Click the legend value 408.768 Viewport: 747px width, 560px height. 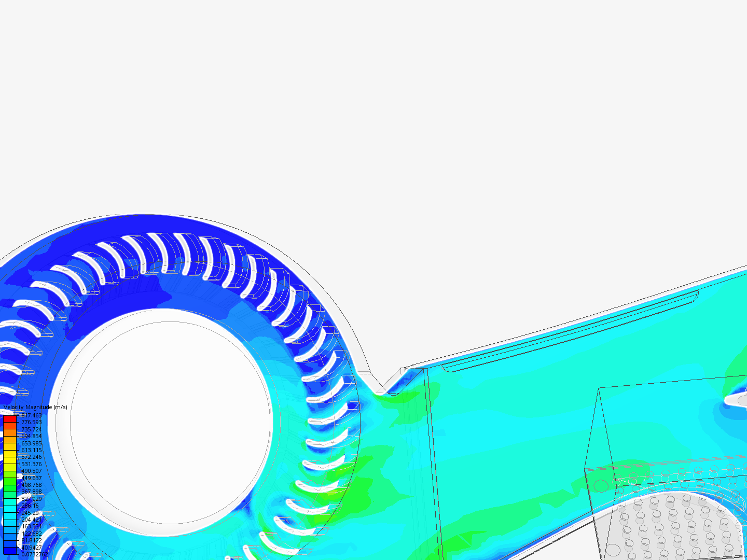click(31, 485)
